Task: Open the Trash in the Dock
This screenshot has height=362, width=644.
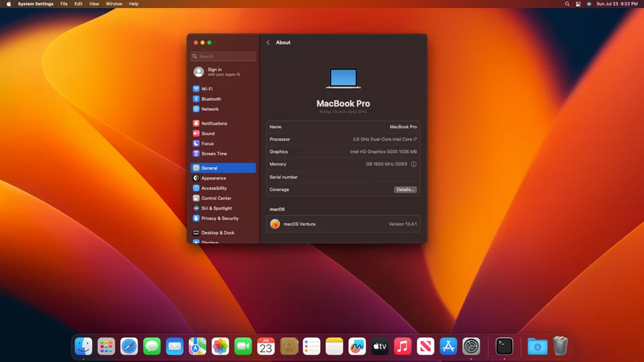Action: tap(560, 346)
